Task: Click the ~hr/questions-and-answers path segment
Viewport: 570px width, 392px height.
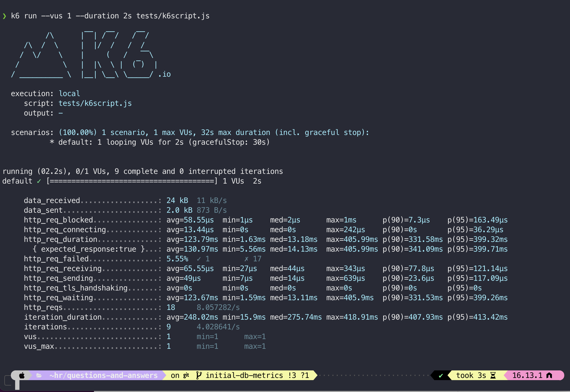Action: pos(103,375)
